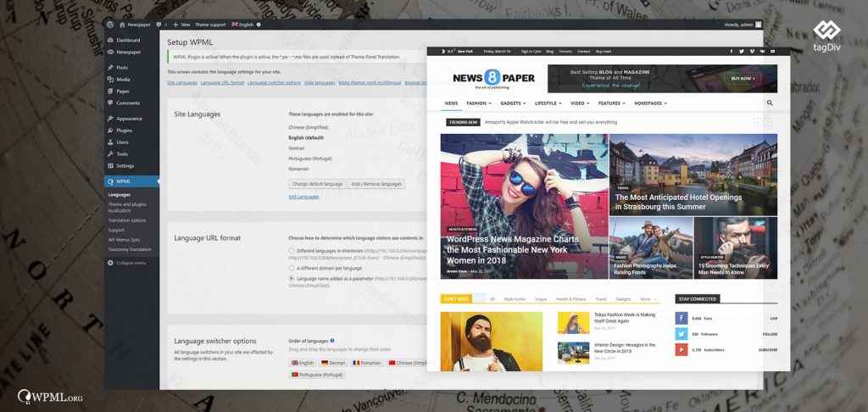Expand the More dropdown in Don't Miss tabs
The height and width of the screenshot is (412, 868).
pos(648,299)
